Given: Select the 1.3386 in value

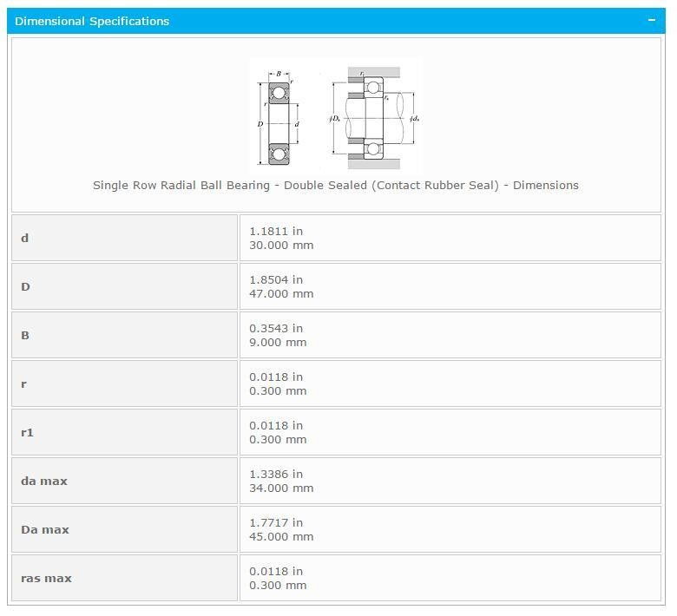Looking at the screenshot, I should (276, 475).
